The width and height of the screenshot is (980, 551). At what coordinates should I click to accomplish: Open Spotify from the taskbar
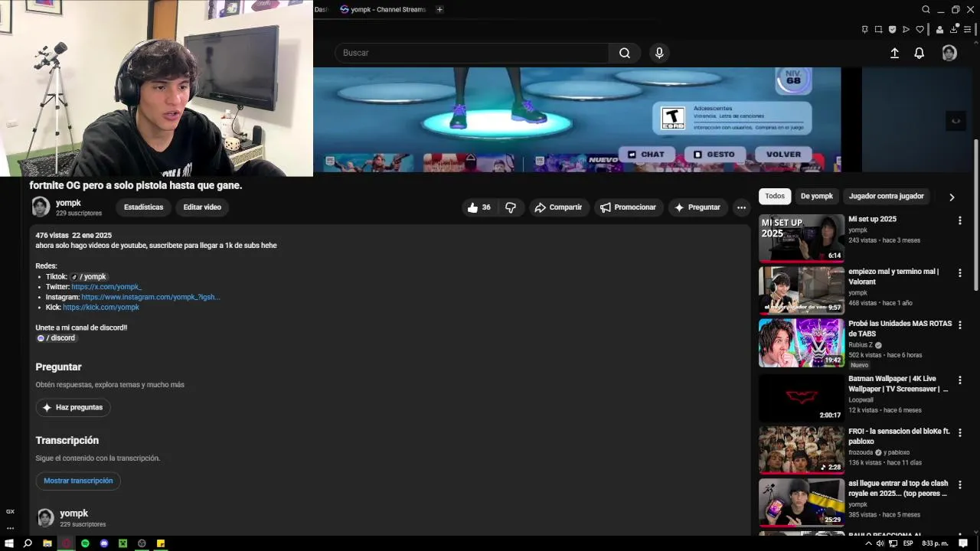coord(85,543)
